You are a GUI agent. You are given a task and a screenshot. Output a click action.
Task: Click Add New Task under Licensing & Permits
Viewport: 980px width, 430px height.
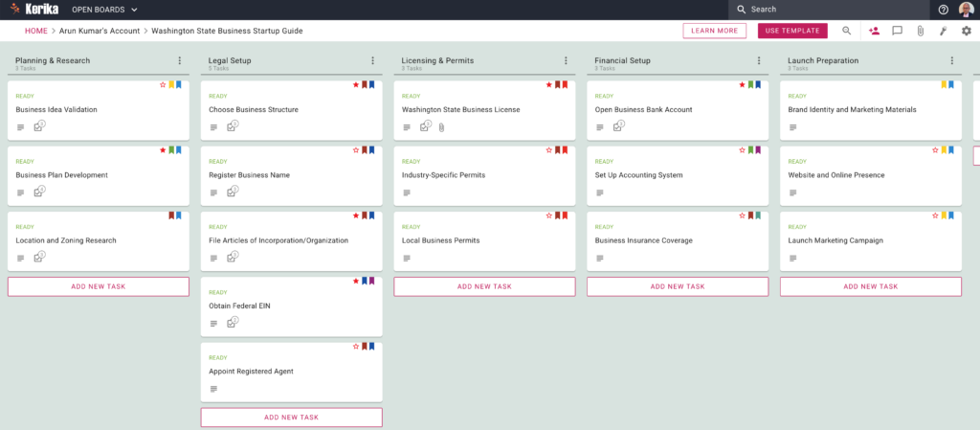point(484,286)
